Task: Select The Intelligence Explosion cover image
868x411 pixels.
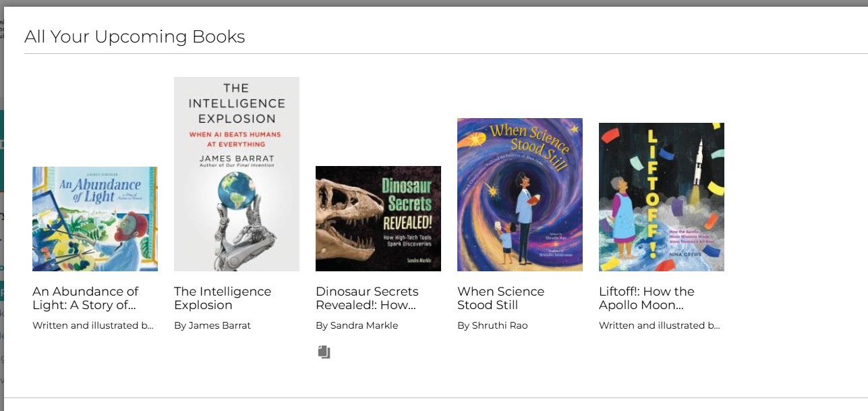Action: coord(237,174)
